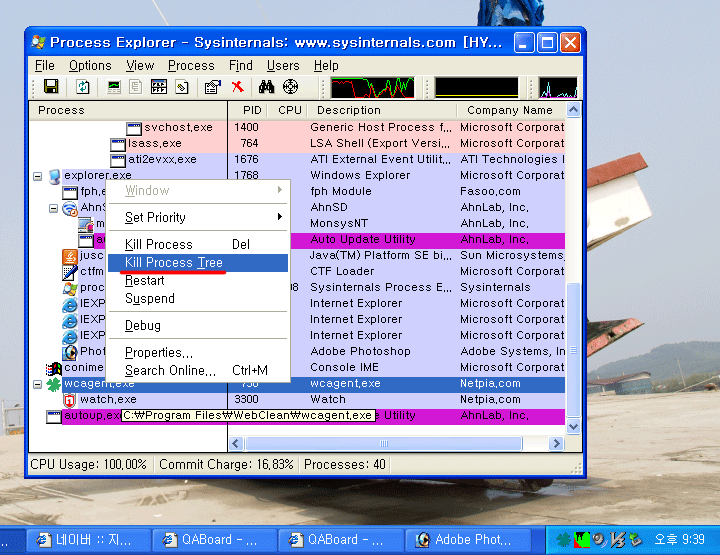
Task: Open the Find menu
Action: pyautogui.click(x=241, y=66)
